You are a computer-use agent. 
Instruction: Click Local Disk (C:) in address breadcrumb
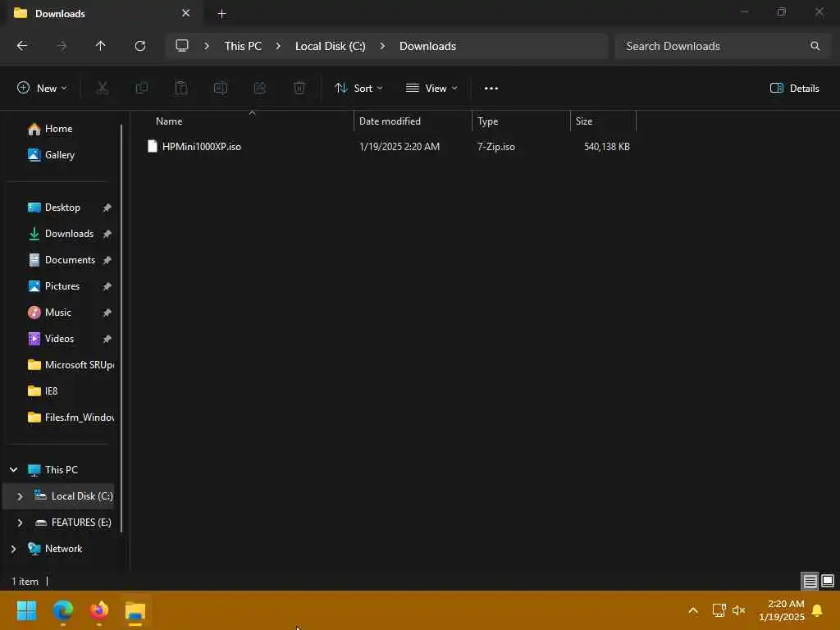(x=330, y=46)
